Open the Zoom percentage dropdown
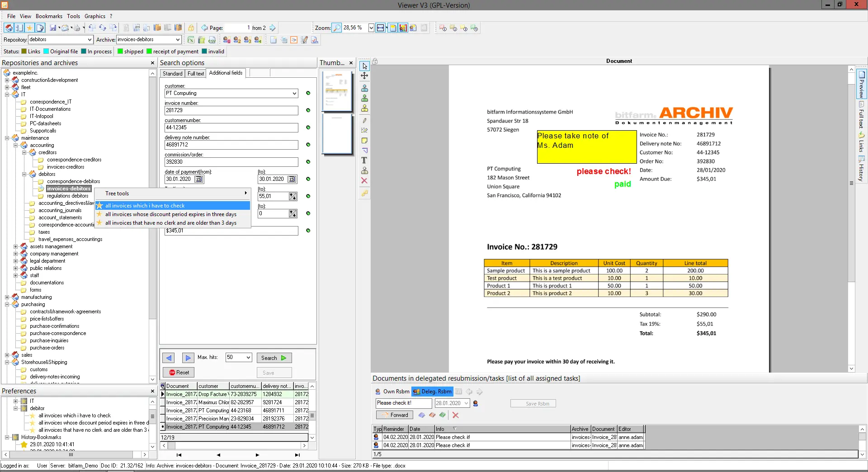 click(x=371, y=28)
